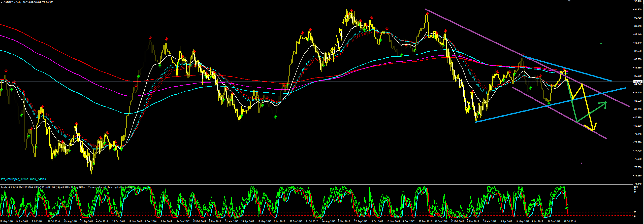Click the 12 Sep 2016 date label
The image size is (644, 224).
click(x=87, y=221)
